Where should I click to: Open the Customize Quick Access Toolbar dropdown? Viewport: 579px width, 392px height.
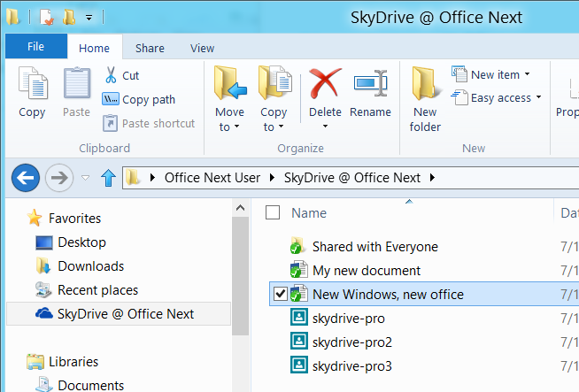click(89, 18)
